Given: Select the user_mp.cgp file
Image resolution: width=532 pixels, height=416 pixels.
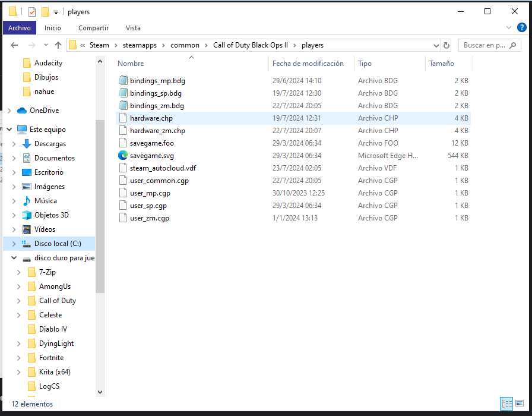Looking at the screenshot, I should coord(293,193).
